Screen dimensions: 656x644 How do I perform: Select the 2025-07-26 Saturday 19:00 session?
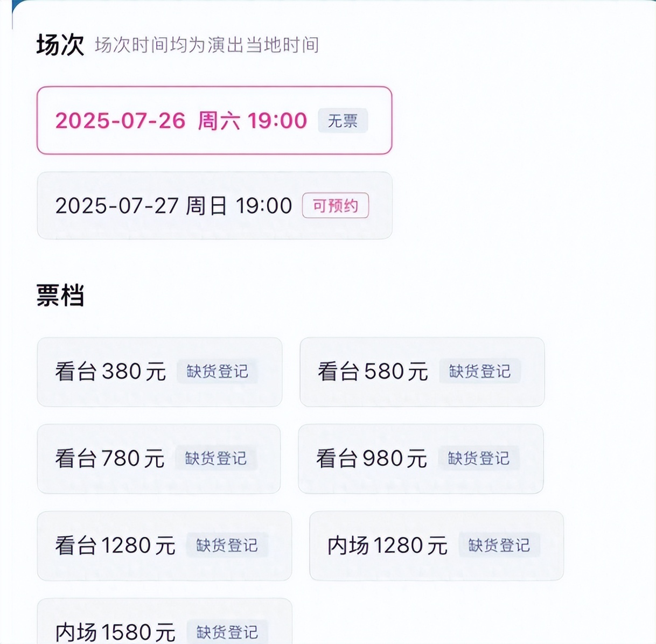(214, 120)
